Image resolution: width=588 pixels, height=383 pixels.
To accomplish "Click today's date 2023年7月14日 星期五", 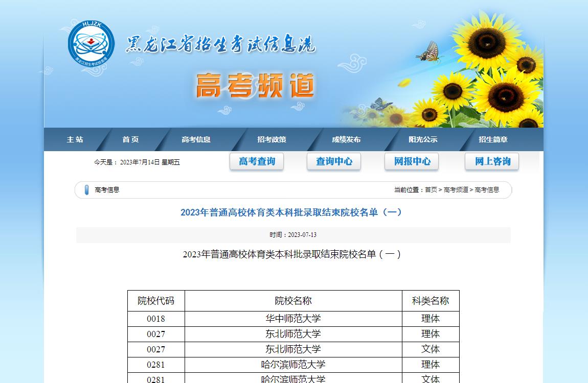I will point(150,162).
